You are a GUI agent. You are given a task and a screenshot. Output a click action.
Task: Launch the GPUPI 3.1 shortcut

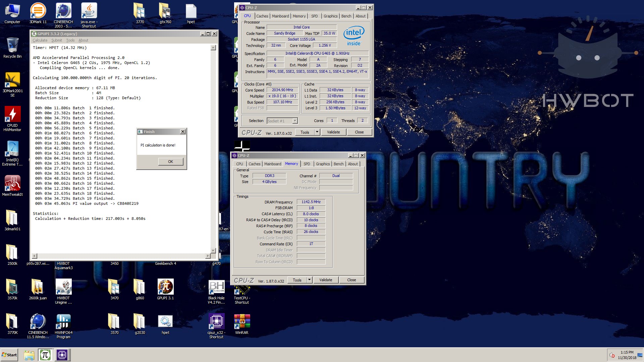click(165, 290)
